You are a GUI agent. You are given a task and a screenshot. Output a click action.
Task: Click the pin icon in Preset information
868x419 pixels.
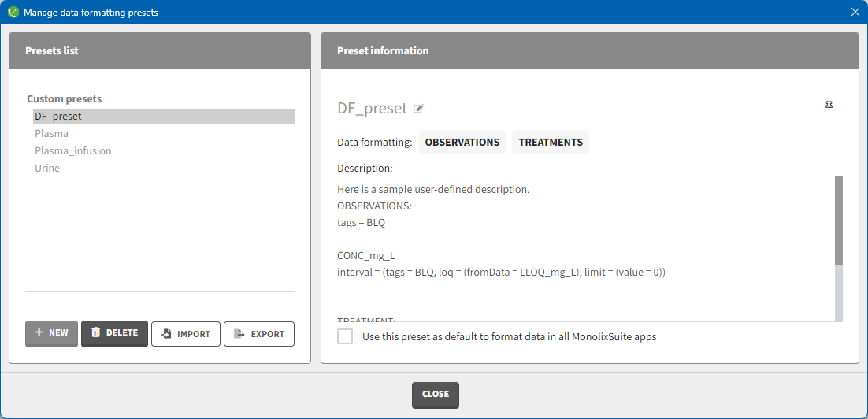pyautogui.click(x=829, y=106)
